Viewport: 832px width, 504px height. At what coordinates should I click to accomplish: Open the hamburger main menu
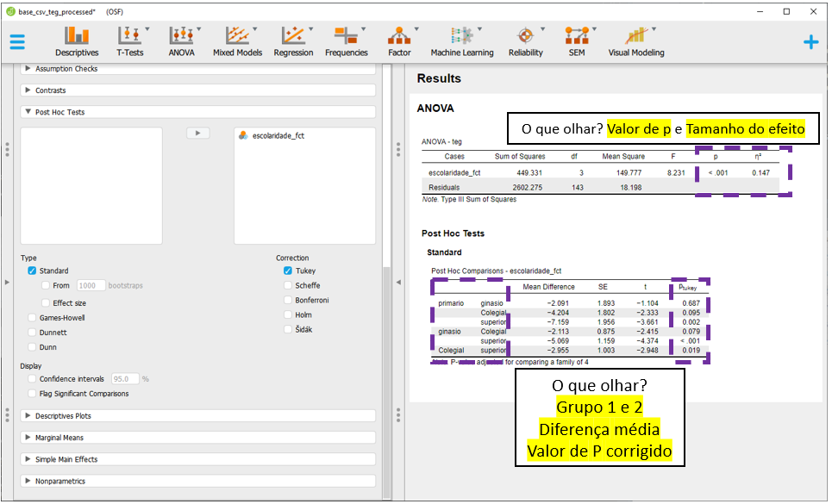17,42
